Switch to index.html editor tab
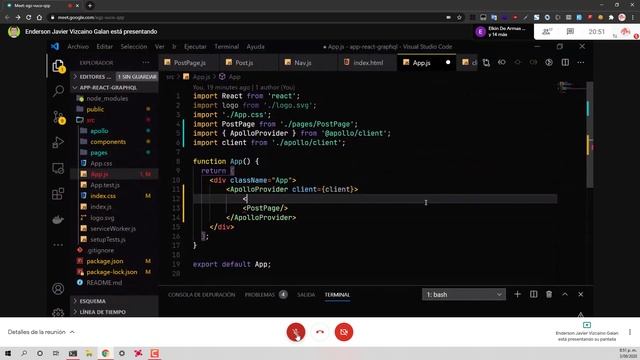Viewport: 640px width, 360px height. pyautogui.click(x=367, y=62)
